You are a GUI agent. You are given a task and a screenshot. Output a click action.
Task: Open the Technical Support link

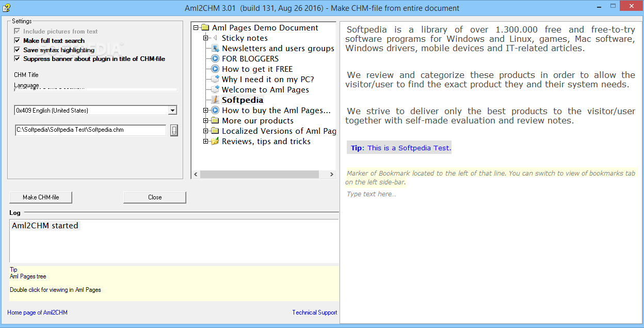pyautogui.click(x=314, y=313)
